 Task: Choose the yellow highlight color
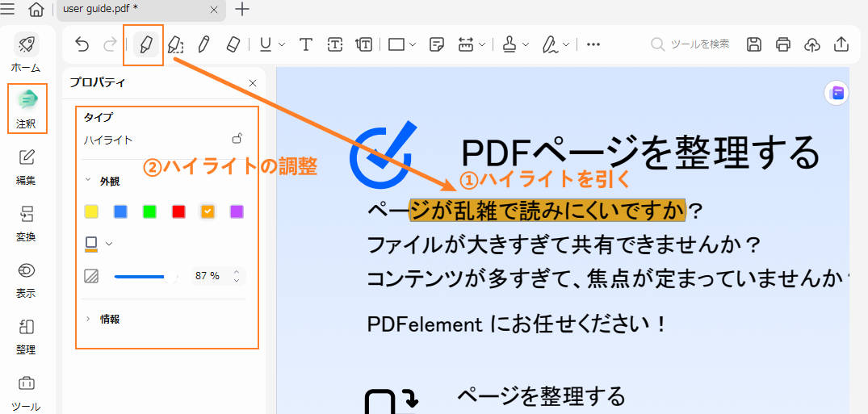[90, 211]
